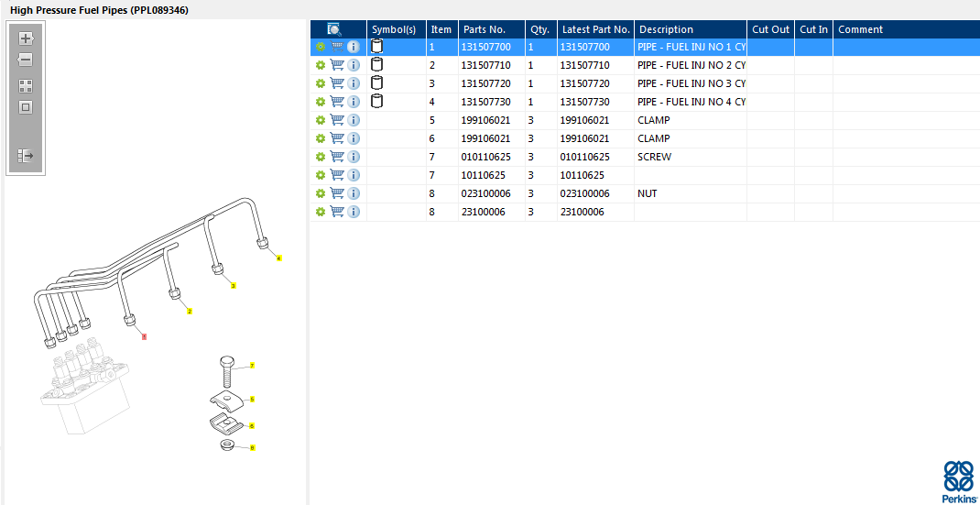Click the zoom out minus button
The image size is (980, 505).
(x=26, y=60)
